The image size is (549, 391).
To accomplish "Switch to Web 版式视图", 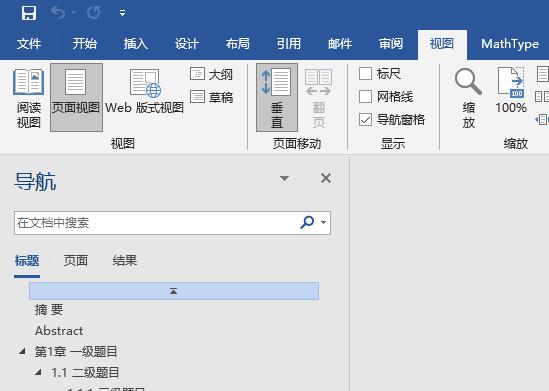I will (x=144, y=92).
